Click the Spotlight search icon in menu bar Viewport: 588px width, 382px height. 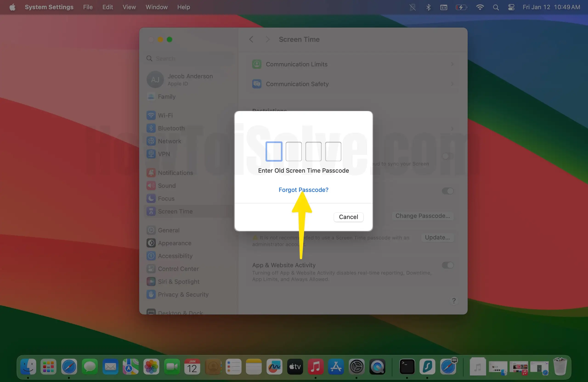click(x=496, y=7)
